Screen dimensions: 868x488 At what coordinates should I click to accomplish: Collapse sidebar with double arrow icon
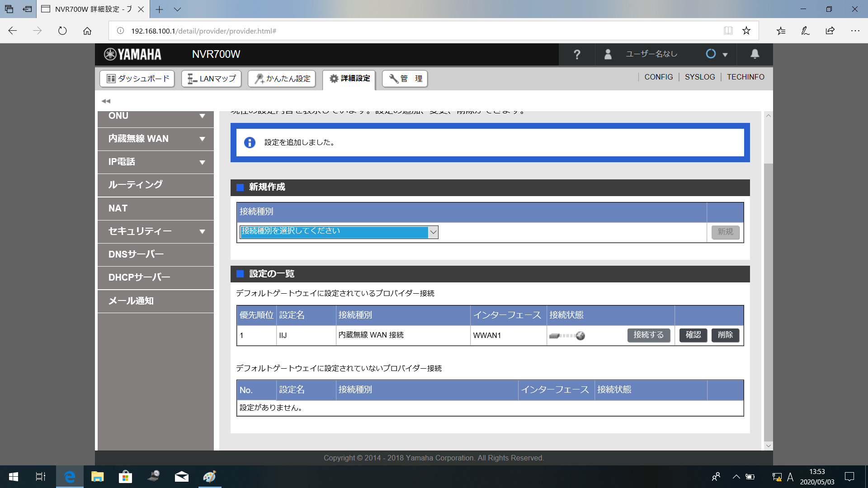[x=106, y=101]
